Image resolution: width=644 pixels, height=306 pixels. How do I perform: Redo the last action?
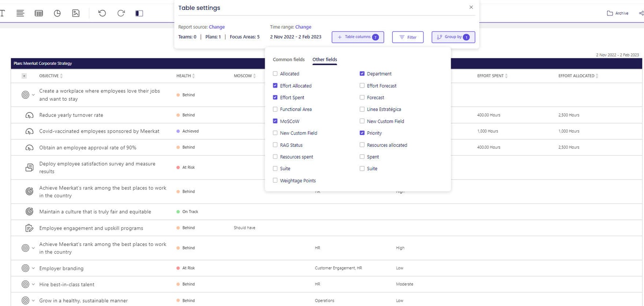point(121,13)
